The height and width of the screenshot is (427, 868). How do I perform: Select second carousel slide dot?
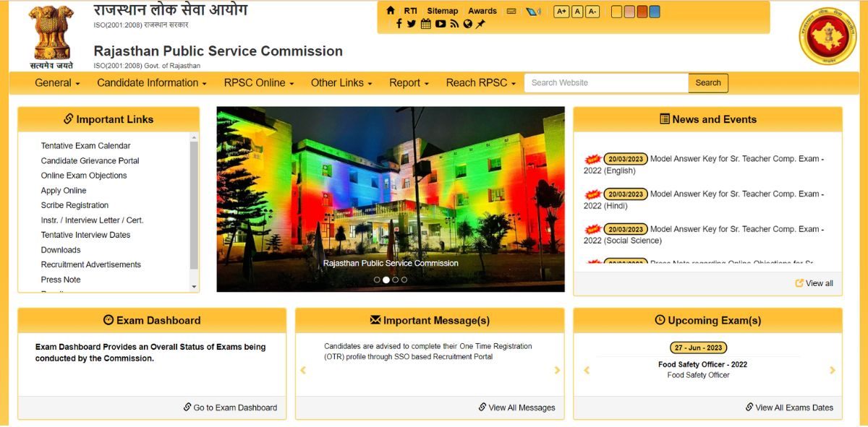[386, 280]
